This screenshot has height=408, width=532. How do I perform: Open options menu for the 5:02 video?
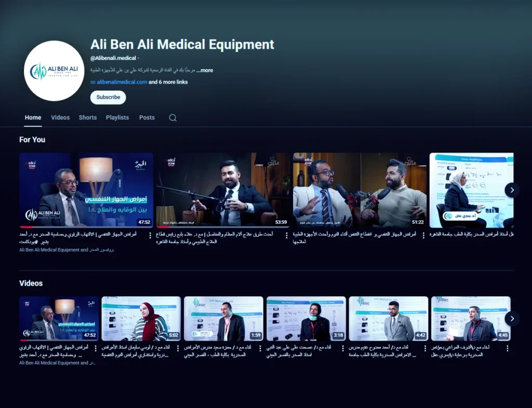pos(178,348)
